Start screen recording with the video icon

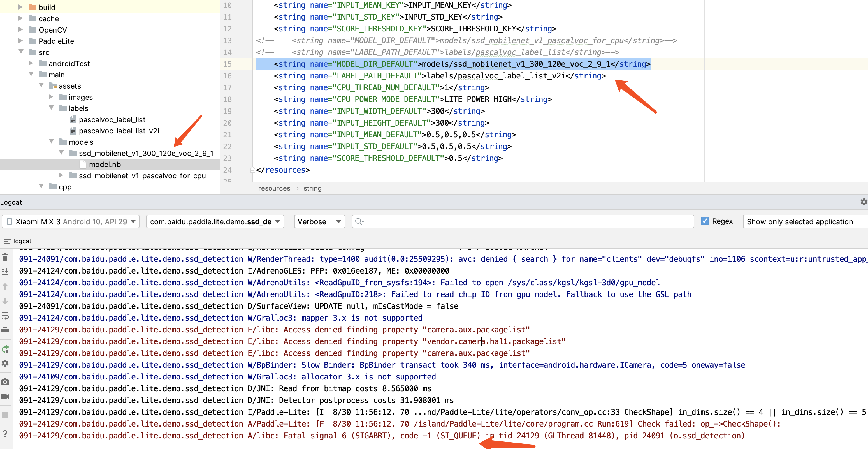pyautogui.click(x=5, y=397)
